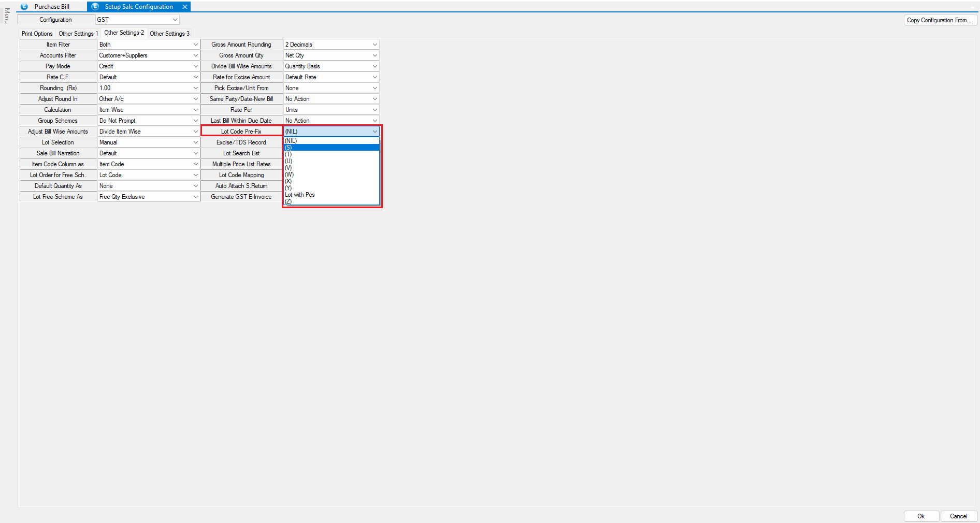Open the Other Settings-1 tab
The height and width of the screenshot is (523, 980).
tap(78, 34)
